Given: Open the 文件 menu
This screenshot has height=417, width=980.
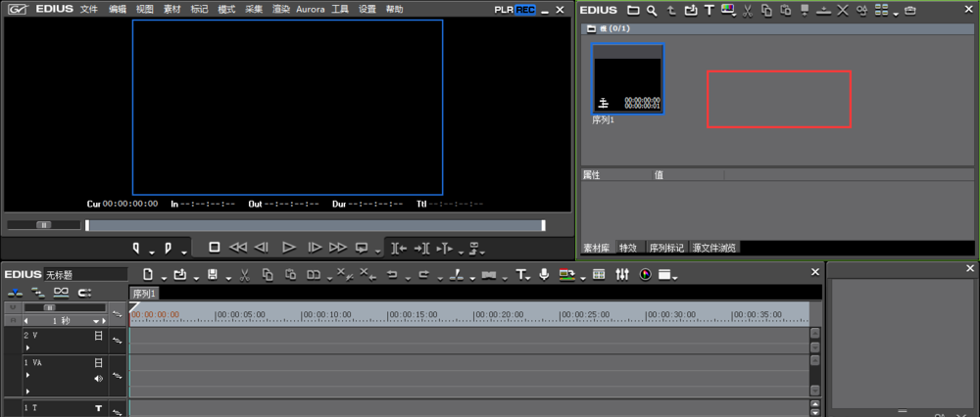Looking at the screenshot, I should point(89,9).
